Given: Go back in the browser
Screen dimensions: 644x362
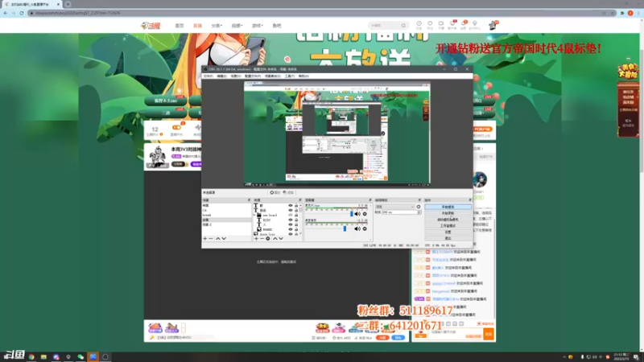Looking at the screenshot, I should pyautogui.click(x=6, y=13).
